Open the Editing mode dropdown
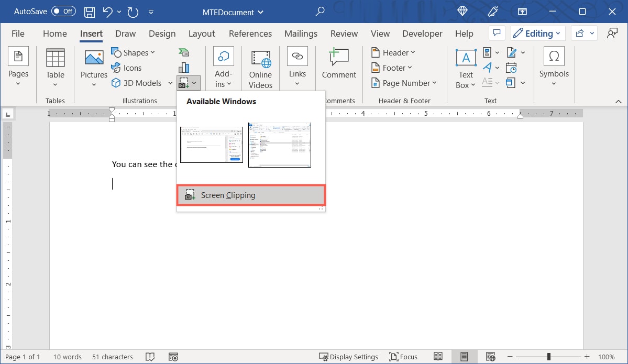628x364 pixels. click(x=537, y=33)
